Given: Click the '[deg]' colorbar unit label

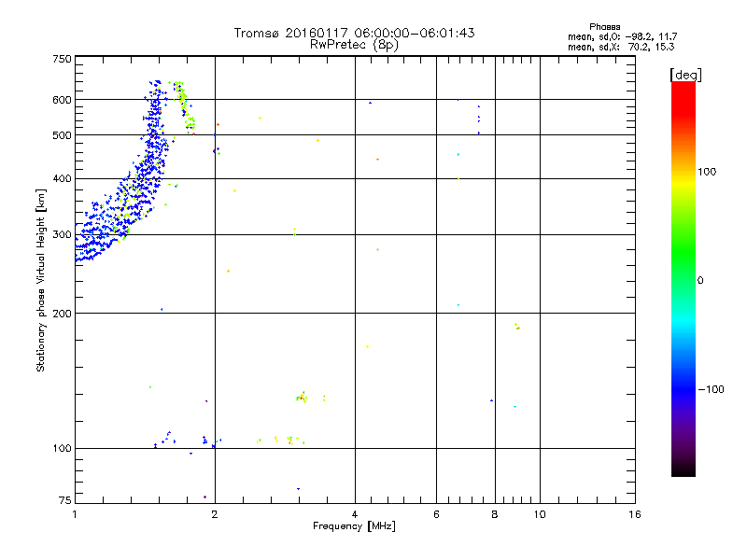Looking at the screenshot, I should [685, 75].
